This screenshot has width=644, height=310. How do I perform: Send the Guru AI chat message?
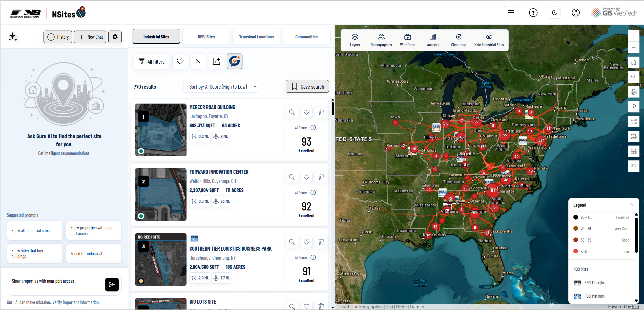coord(112,285)
